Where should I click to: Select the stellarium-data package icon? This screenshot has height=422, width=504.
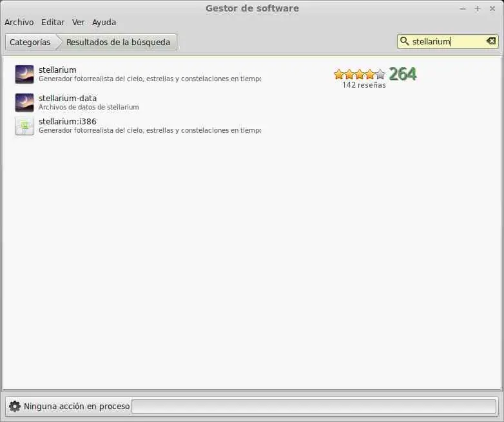click(x=24, y=102)
